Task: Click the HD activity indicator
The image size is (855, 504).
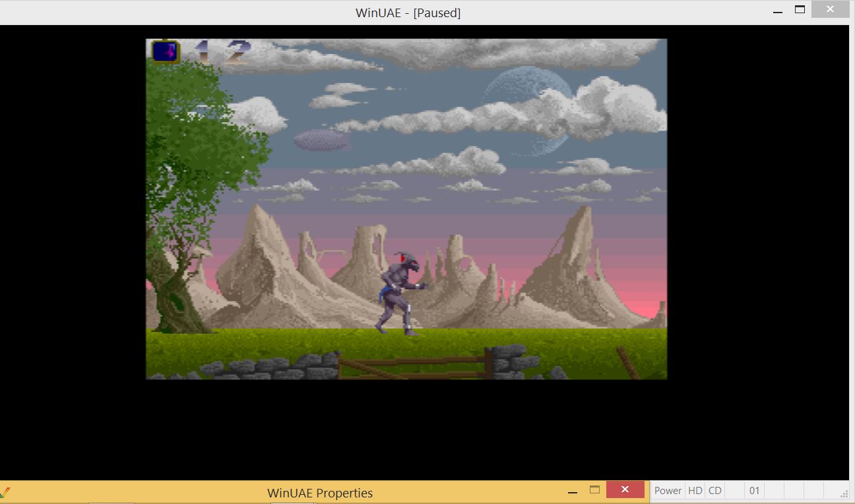Action: click(x=695, y=491)
